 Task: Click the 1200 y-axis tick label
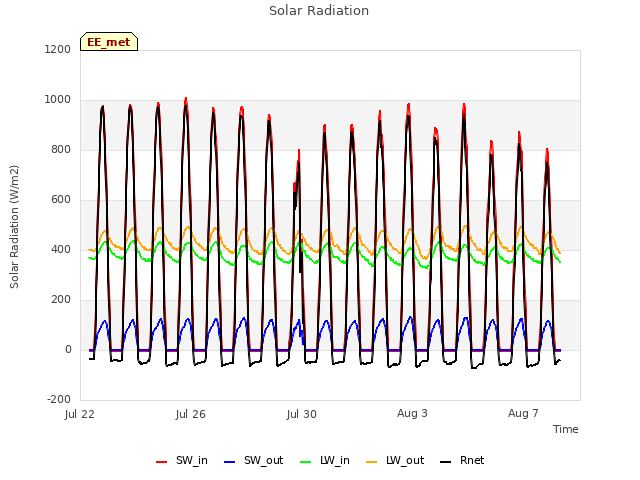(58, 50)
